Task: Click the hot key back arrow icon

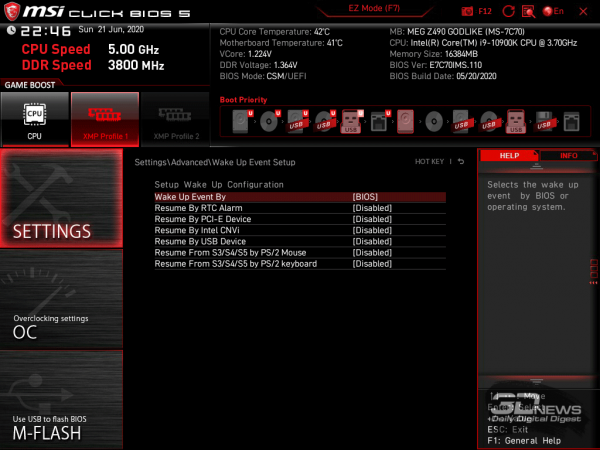Action: [x=461, y=161]
